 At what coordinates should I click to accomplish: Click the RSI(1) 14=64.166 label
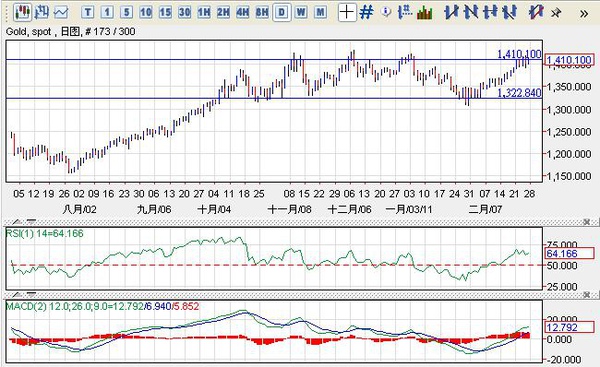click(x=44, y=233)
